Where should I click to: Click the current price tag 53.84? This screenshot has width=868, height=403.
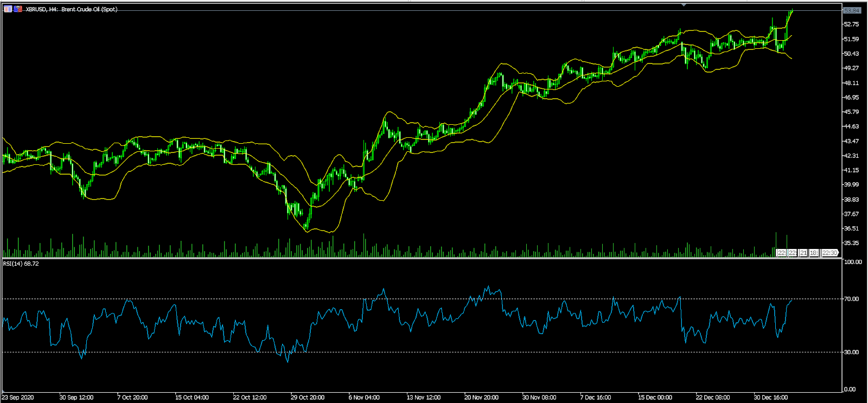(x=852, y=10)
